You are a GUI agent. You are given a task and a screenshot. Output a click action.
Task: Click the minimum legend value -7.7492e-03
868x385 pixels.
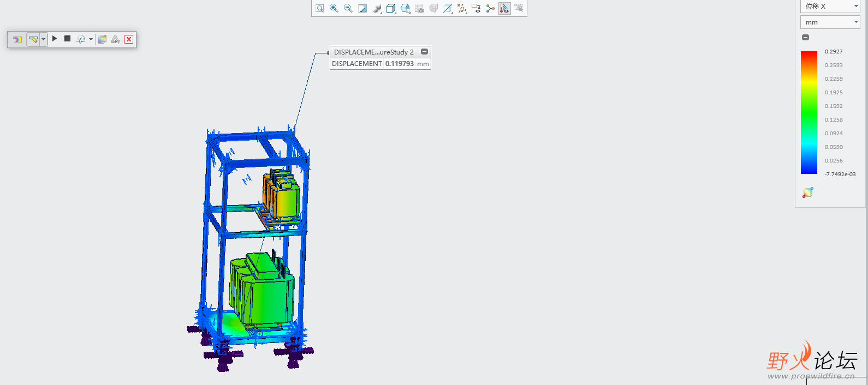[840, 175]
